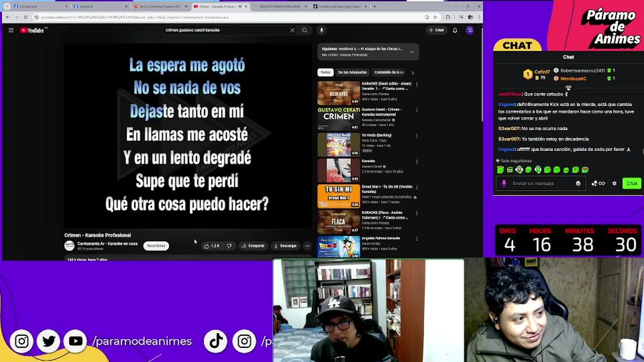Click the purple identity icon in chat input

[504, 184]
